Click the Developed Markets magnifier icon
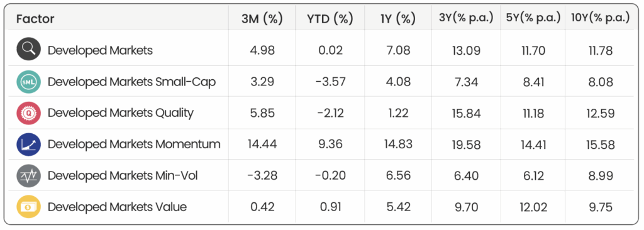 [29, 49]
